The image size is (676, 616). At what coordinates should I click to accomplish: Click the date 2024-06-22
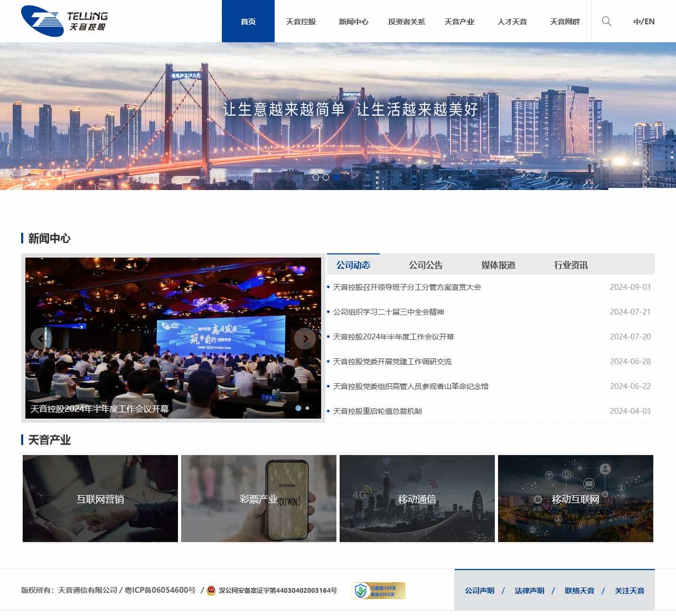[x=630, y=386]
